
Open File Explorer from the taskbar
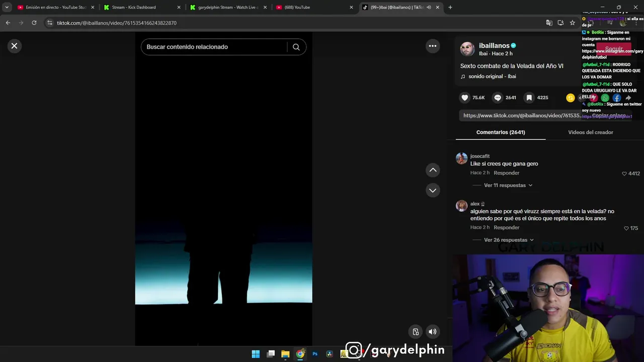[x=285, y=354]
